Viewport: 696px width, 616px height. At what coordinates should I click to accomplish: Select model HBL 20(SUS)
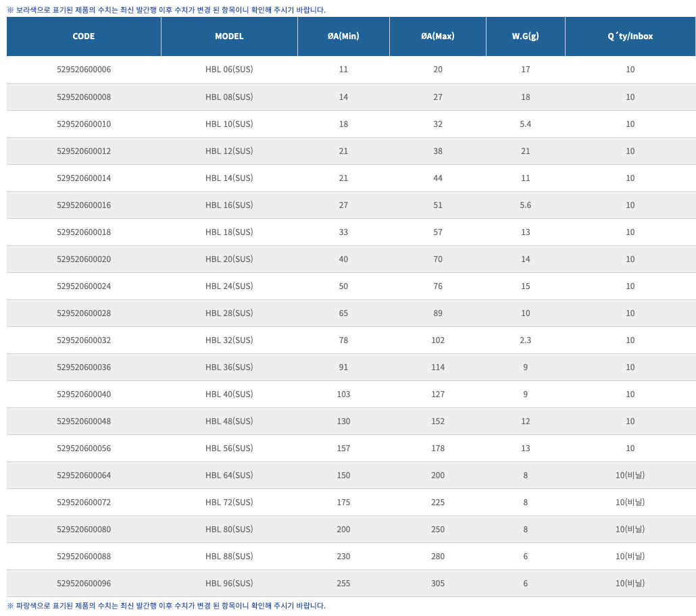[229, 259]
